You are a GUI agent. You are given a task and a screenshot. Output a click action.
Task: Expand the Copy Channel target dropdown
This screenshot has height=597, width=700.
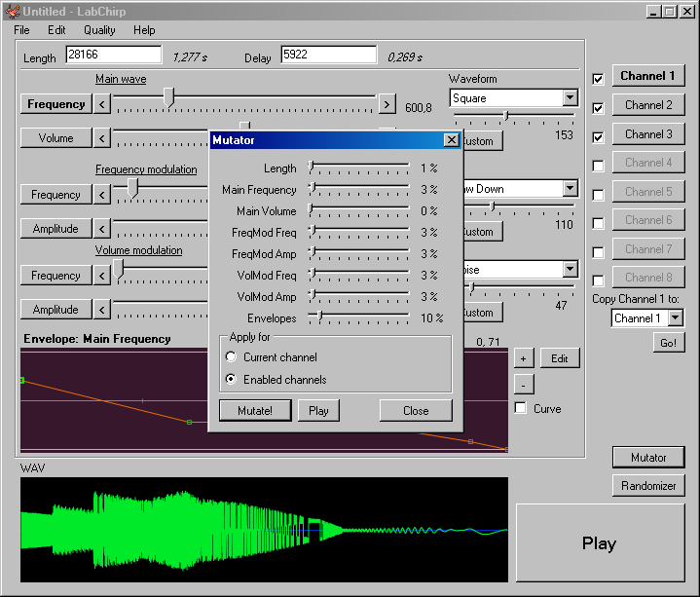(676, 317)
